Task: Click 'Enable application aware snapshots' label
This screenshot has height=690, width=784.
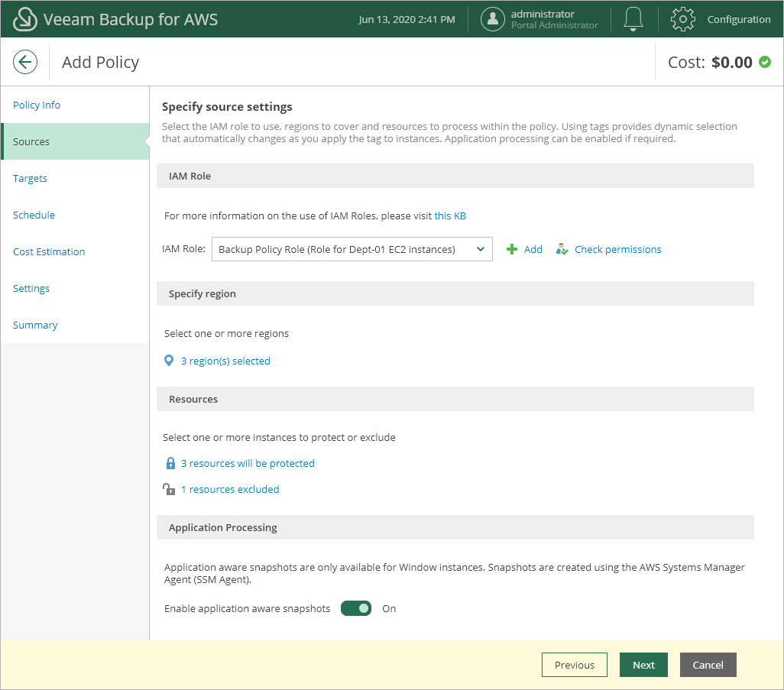Action: point(247,608)
